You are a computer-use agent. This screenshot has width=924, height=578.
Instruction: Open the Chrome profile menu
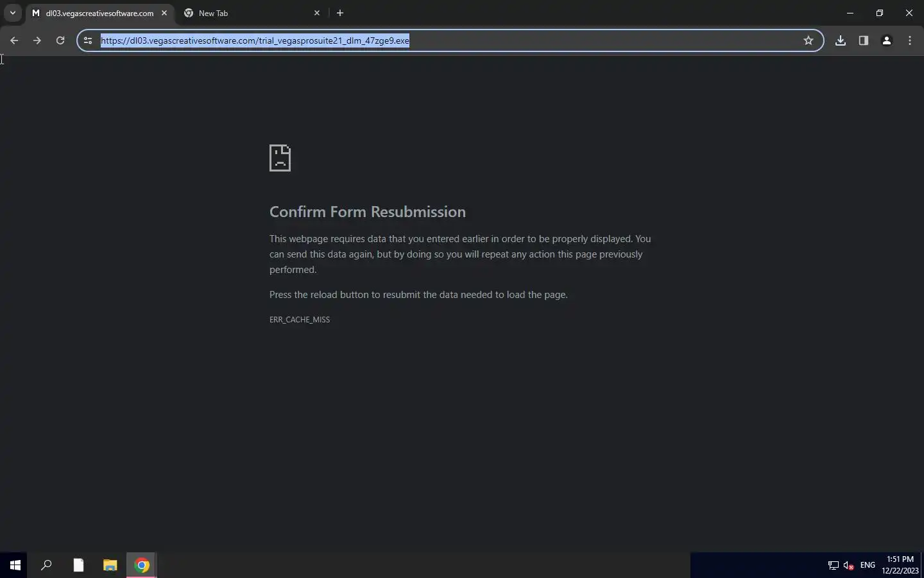pyautogui.click(x=887, y=40)
